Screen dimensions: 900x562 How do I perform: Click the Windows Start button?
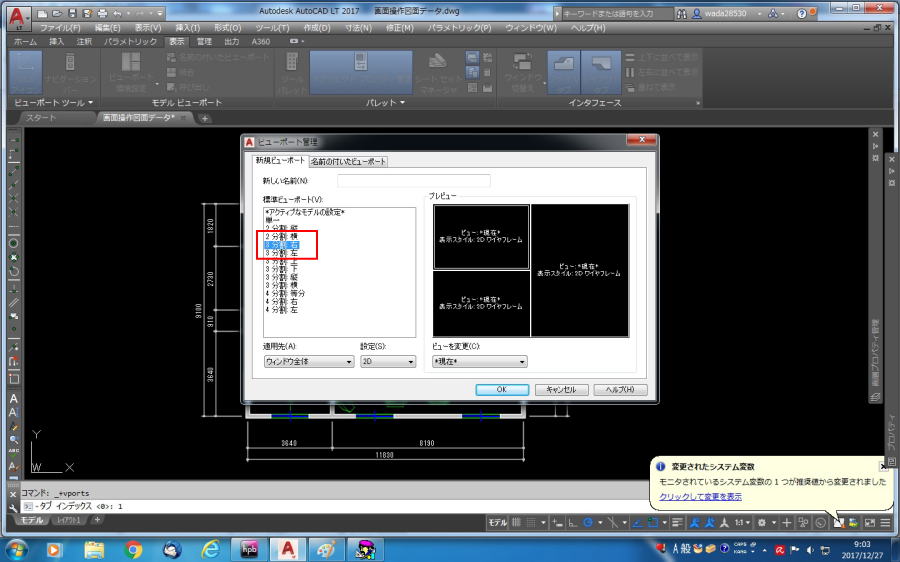click(x=16, y=550)
